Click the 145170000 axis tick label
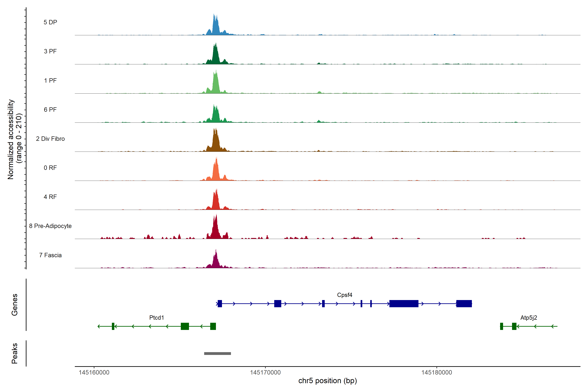 pyautogui.click(x=265, y=373)
